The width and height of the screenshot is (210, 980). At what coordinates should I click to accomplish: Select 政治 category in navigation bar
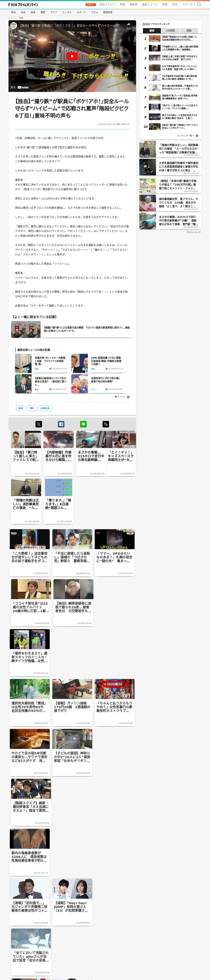[x=13, y=12]
